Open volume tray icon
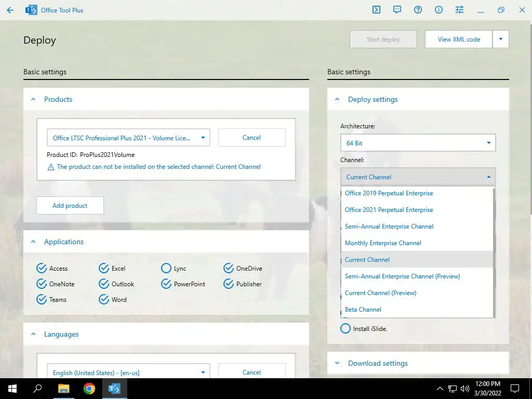 (465, 389)
